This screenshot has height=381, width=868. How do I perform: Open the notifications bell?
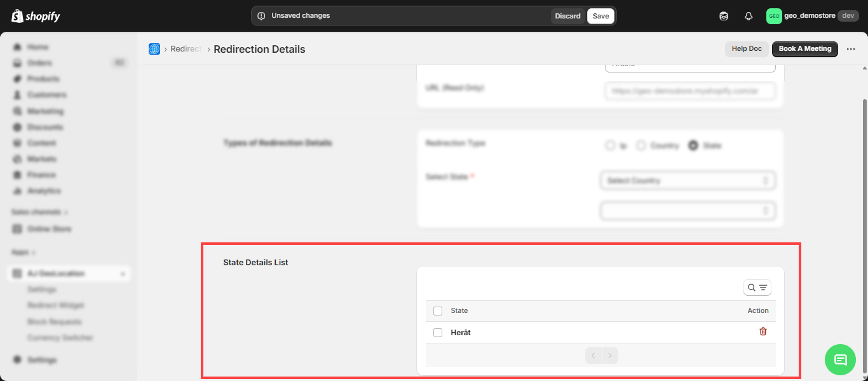point(749,16)
